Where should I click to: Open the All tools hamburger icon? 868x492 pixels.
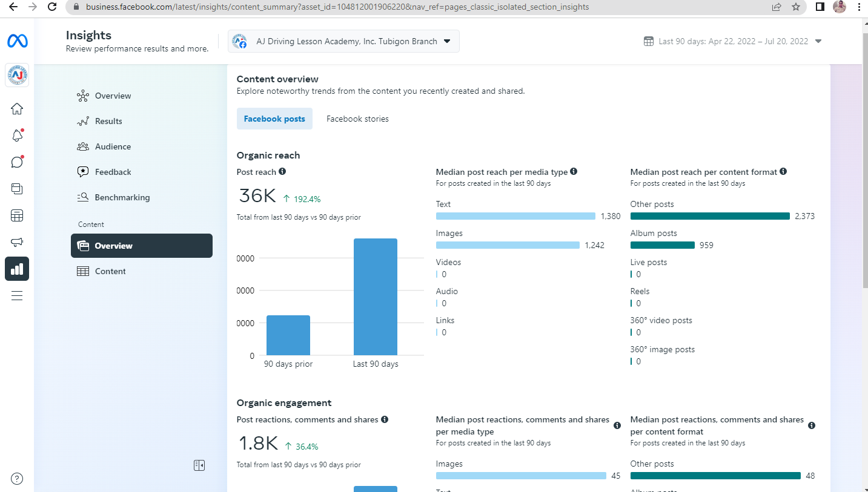click(17, 295)
